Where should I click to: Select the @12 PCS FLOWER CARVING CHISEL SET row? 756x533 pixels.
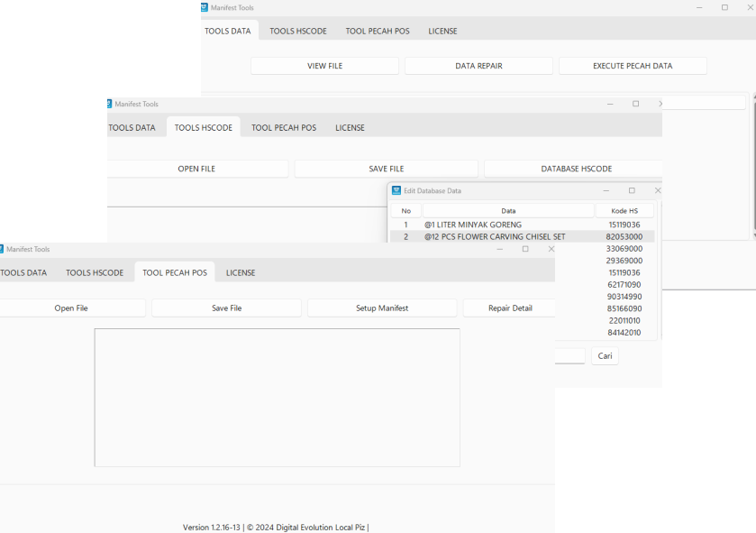(x=496, y=237)
